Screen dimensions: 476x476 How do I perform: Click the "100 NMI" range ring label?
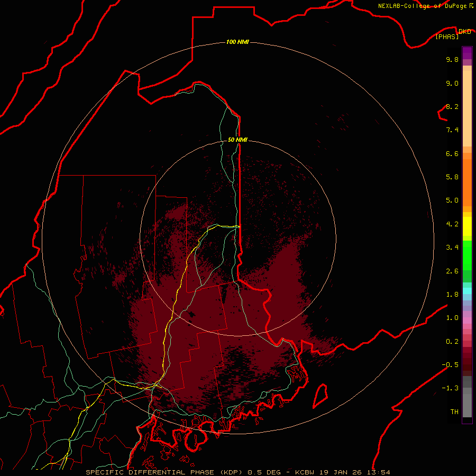coord(237,42)
